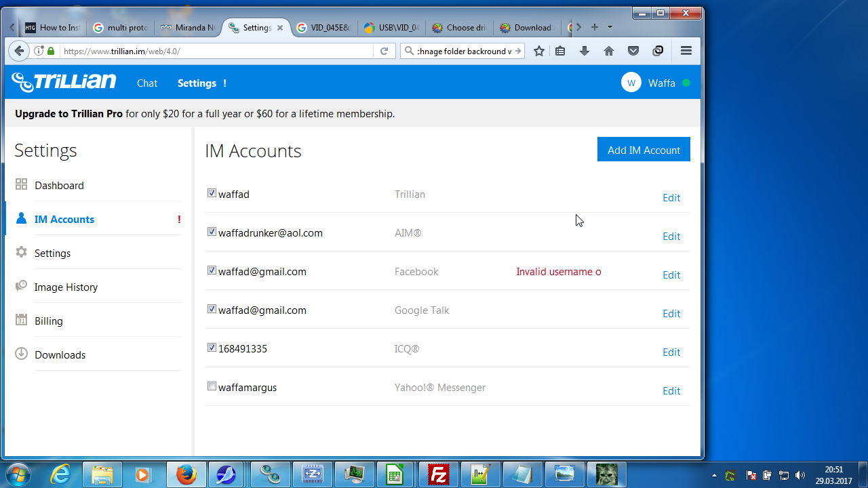This screenshot has height=488, width=868.
Task: Switch to Firefox in the taskbar
Action: coord(186,474)
